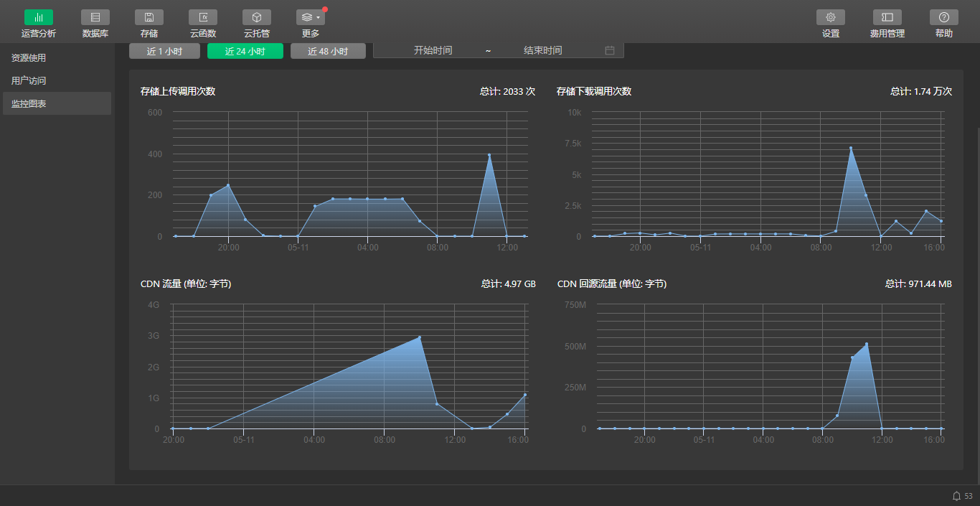This screenshot has width=980, height=506.
Task: Switch to 近 1 小时 range
Action: click(x=164, y=51)
